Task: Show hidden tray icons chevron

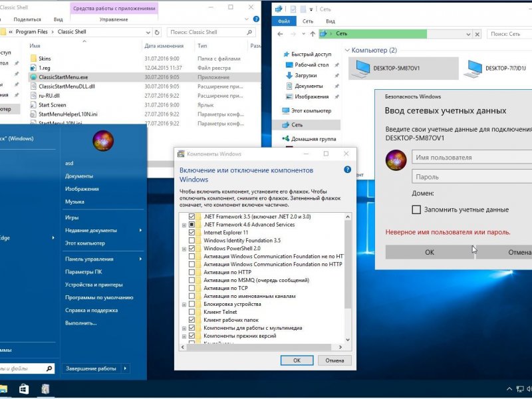Action: coord(509,389)
